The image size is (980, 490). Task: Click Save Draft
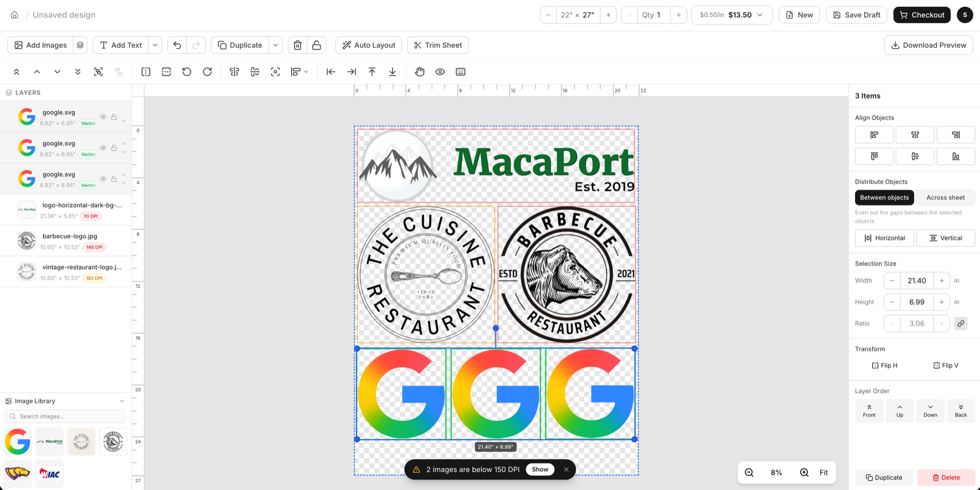[x=857, y=15]
